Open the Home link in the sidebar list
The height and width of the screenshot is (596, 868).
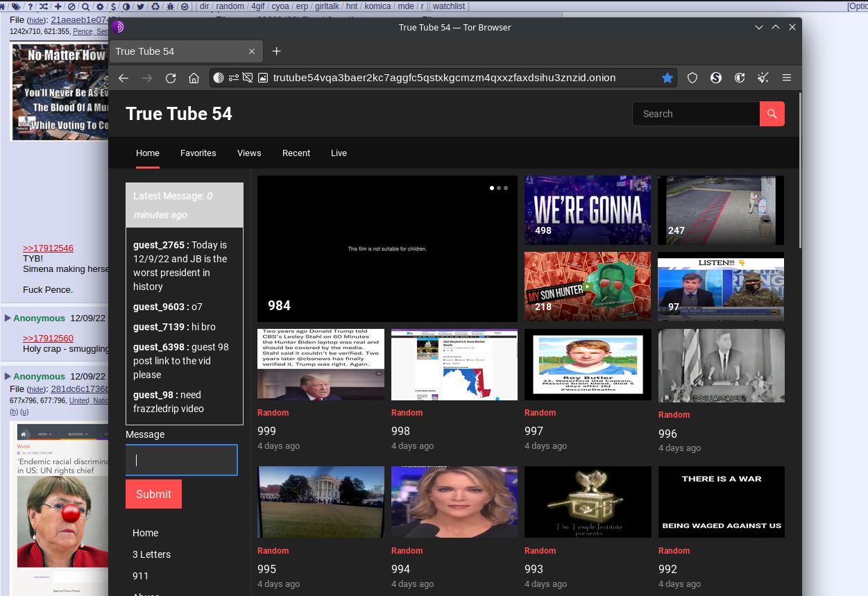(146, 533)
